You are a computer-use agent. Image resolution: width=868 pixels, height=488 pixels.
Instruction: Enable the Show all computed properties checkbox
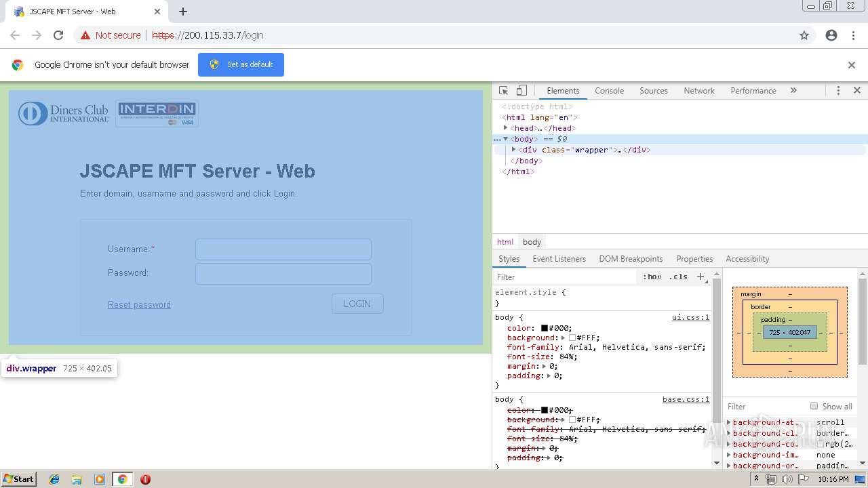(x=814, y=406)
